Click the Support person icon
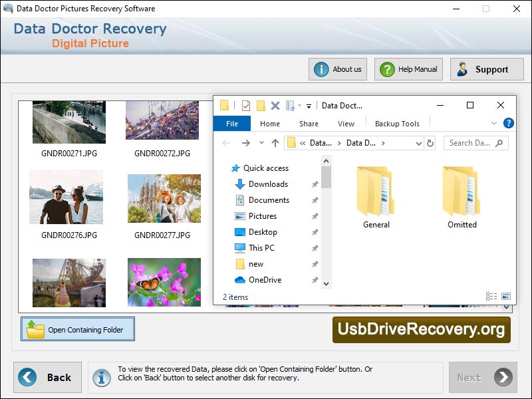The height and width of the screenshot is (399, 532). point(464,68)
